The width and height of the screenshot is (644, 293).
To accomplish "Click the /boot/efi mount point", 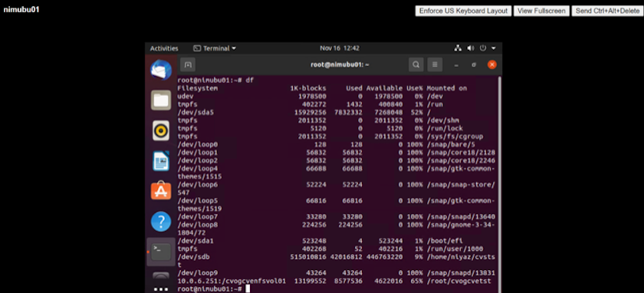I will (445, 241).
